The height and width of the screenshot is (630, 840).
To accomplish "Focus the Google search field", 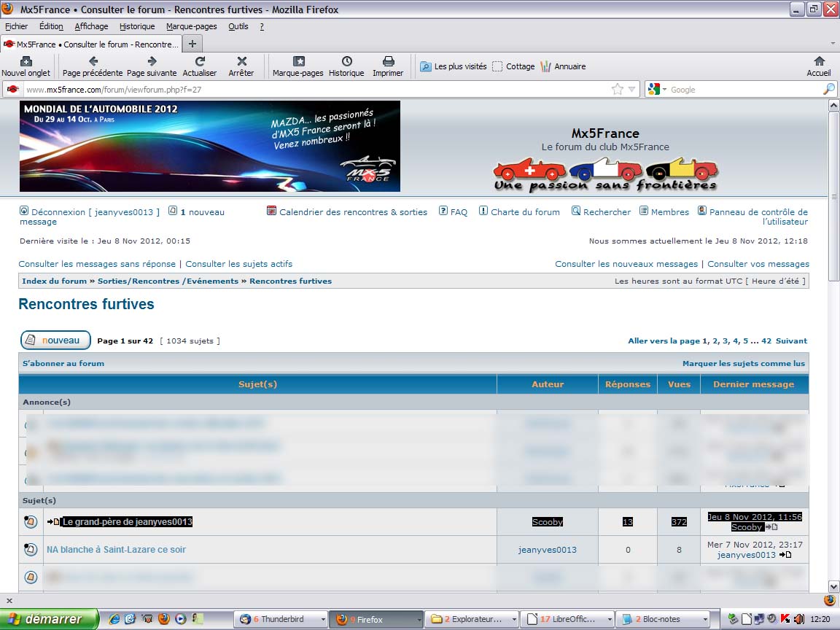I will tap(744, 90).
